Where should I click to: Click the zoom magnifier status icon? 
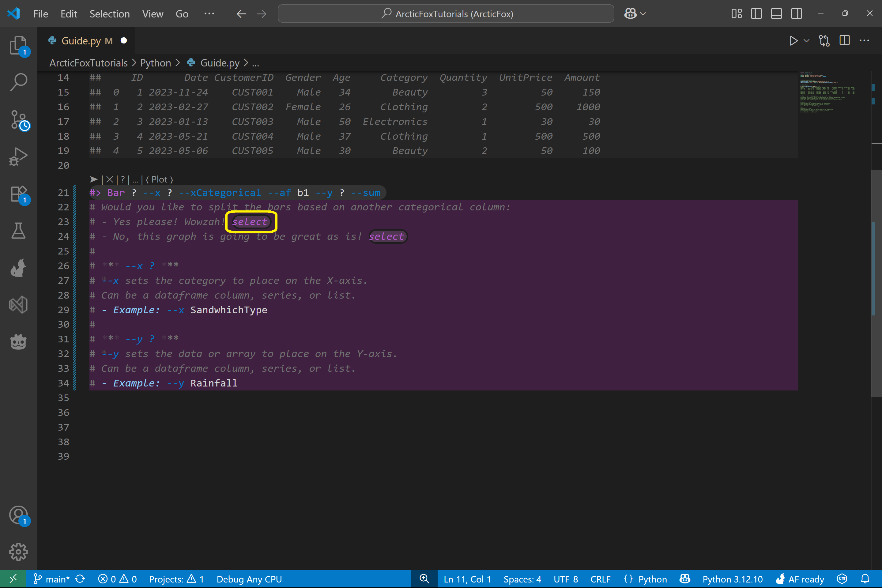pyautogui.click(x=424, y=579)
